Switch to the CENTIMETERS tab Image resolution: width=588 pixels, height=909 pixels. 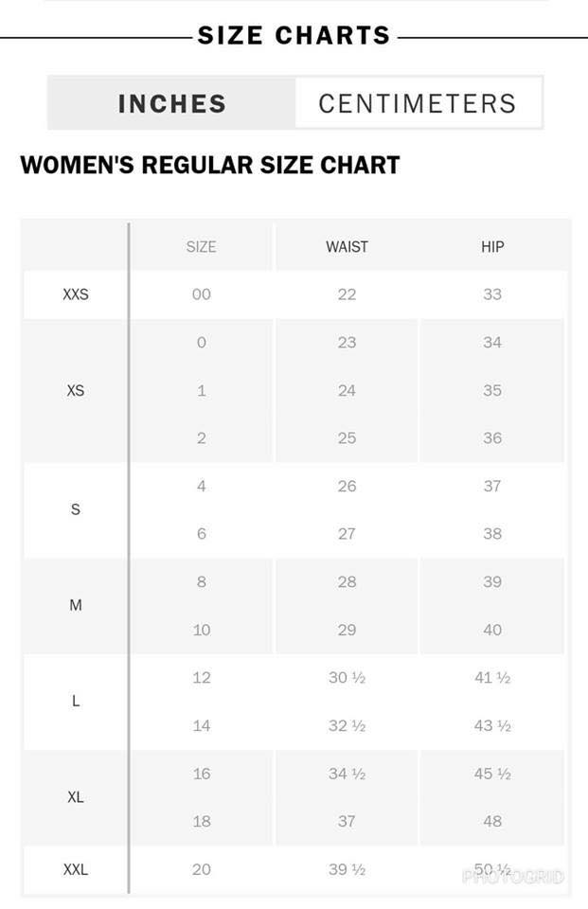click(418, 103)
